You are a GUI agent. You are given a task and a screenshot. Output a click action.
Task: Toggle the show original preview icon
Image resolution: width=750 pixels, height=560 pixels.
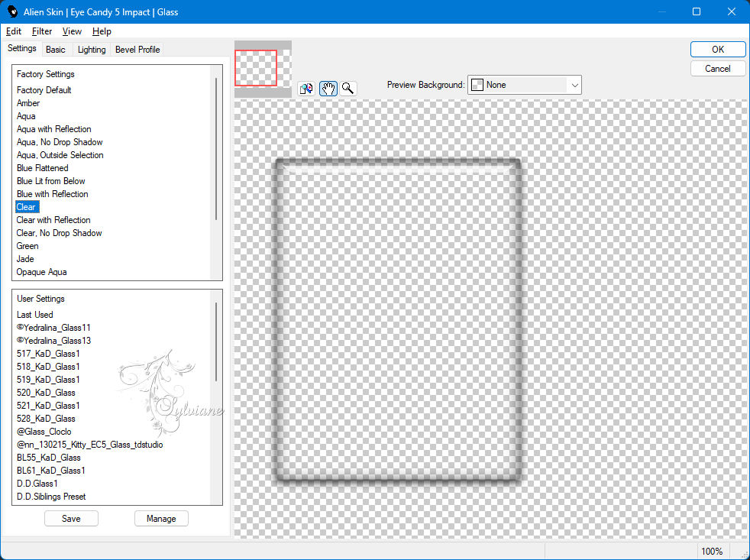point(306,89)
